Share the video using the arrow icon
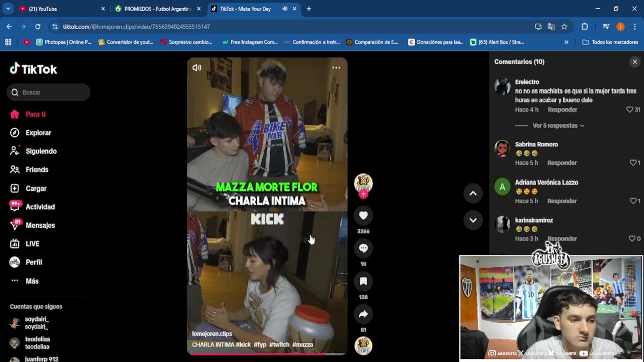 [x=363, y=314]
